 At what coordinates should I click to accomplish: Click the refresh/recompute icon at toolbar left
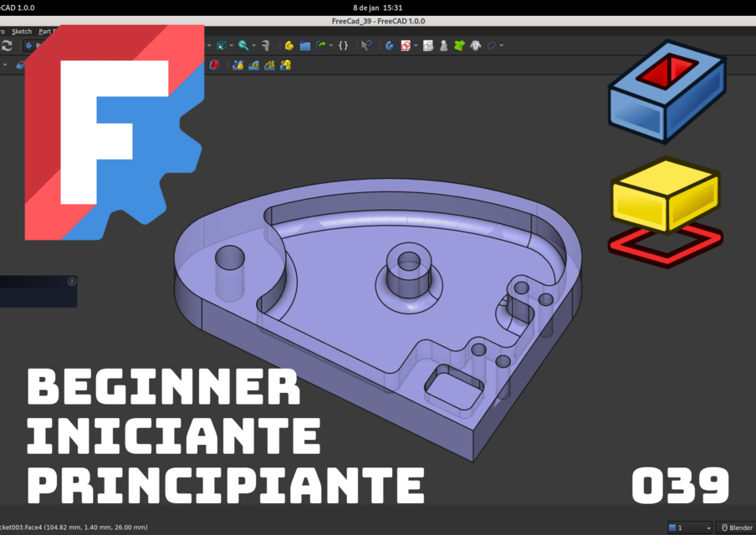pyautogui.click(x=7, y=45)
